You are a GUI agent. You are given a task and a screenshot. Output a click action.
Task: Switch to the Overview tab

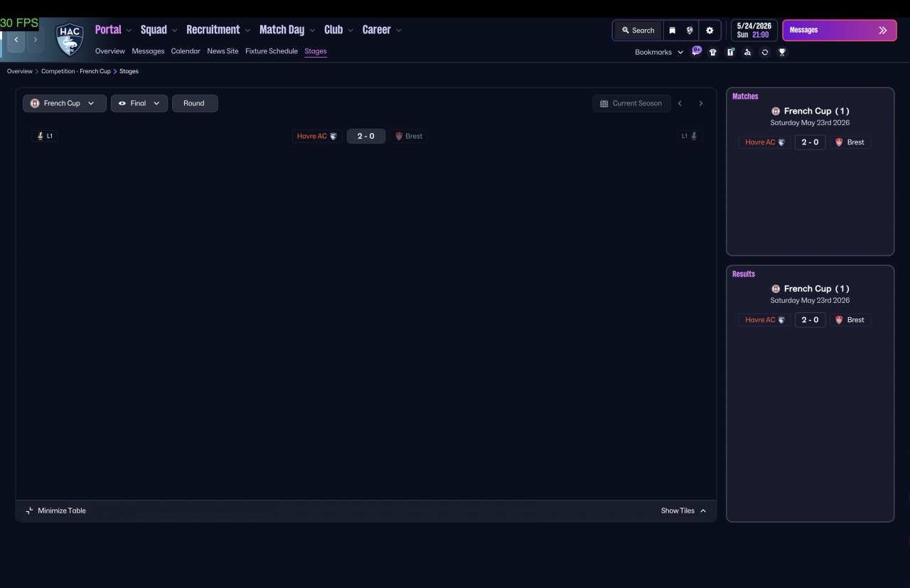110,51
